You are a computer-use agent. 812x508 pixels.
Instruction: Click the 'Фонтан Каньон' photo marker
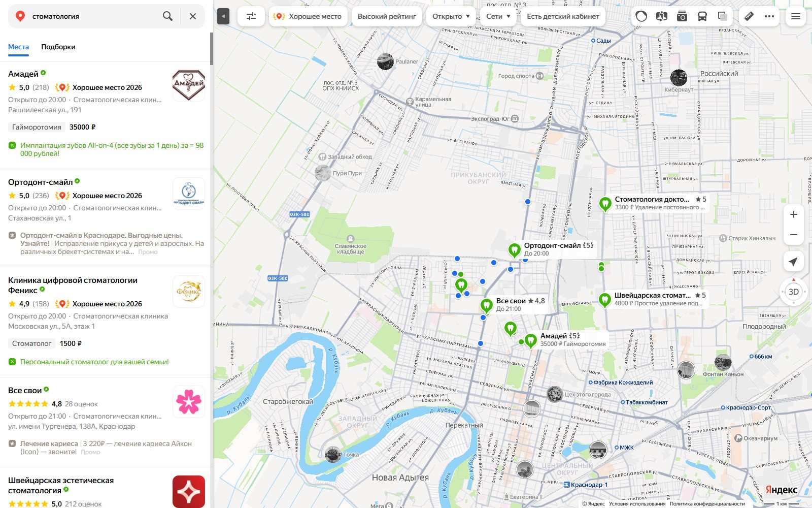click(x=723, y=362)
